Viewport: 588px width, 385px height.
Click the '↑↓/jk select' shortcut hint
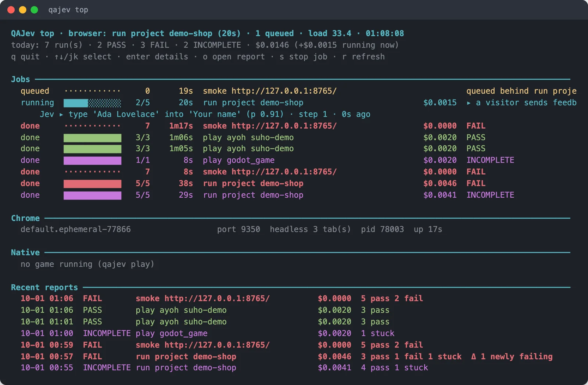click(x=83, y=57)
